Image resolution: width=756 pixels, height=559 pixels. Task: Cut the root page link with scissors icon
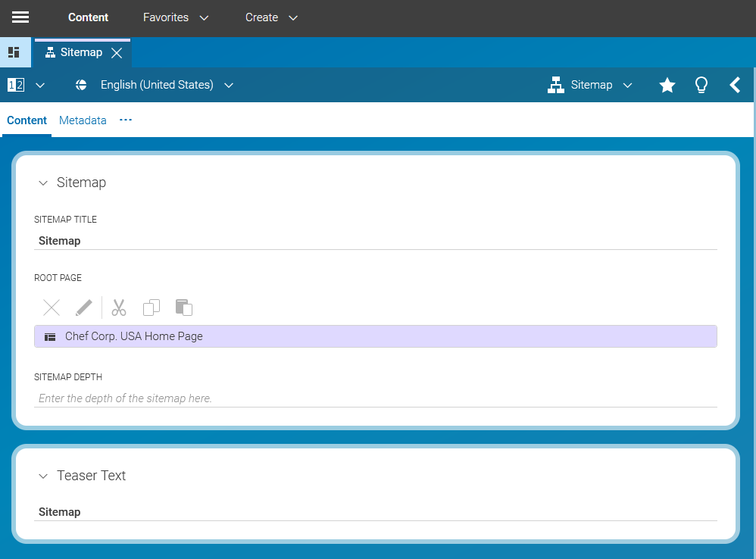(x=118, y=307)
